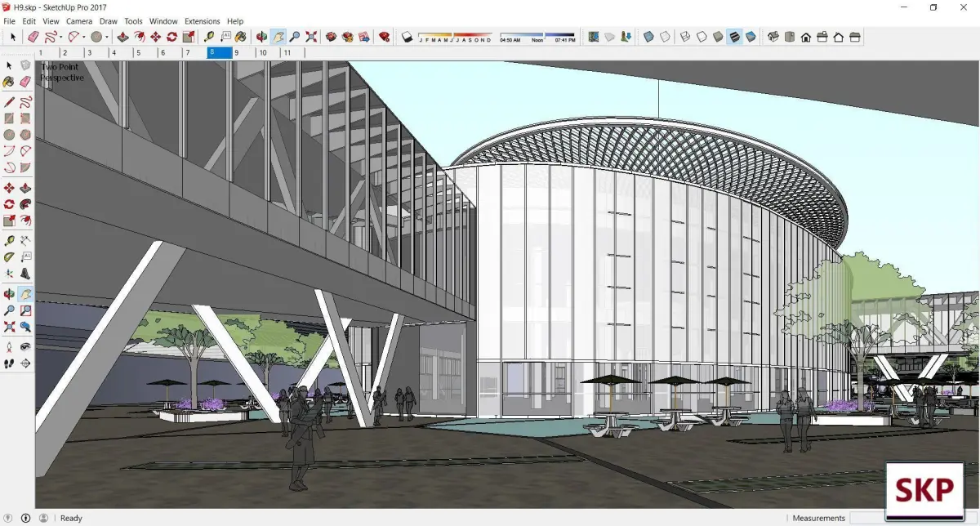980x526 pixels.
Task: Choose the Paint Bucket tool in top toolbar
Action: pos(241,37)
